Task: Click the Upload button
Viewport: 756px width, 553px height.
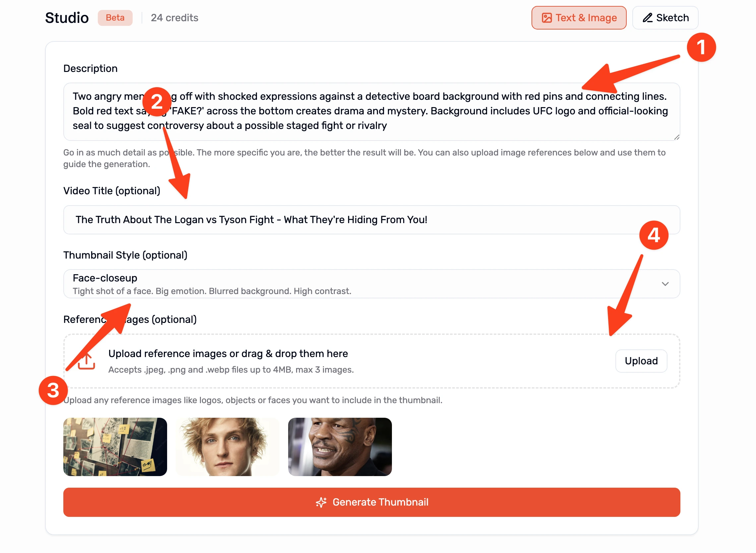Action: (x=641, y=361)
